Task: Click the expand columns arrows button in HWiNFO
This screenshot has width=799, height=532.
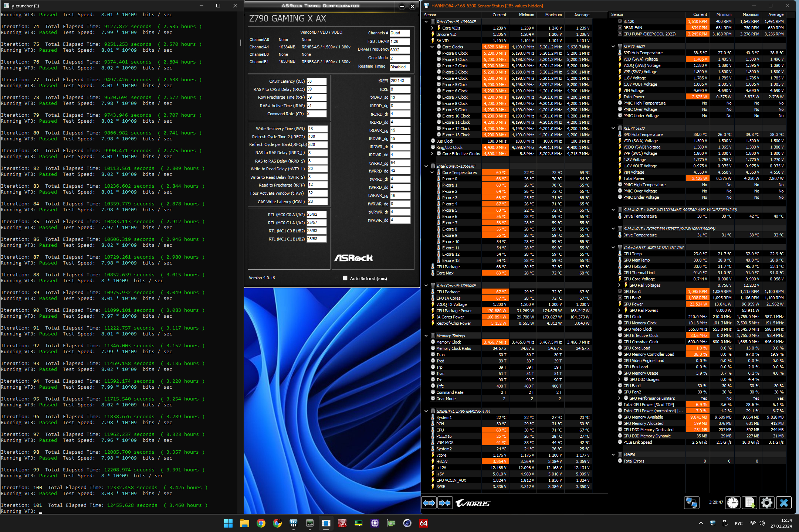Action: [429, 503]
